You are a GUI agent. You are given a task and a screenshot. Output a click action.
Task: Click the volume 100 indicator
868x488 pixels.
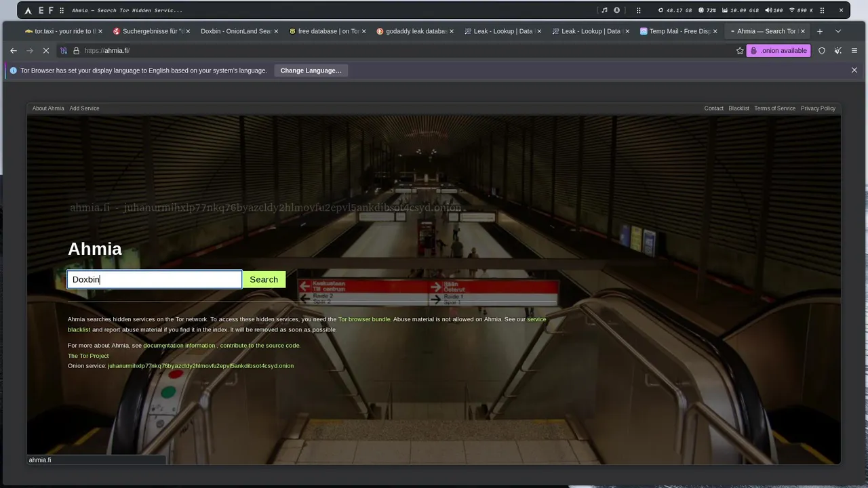click(x=774, y=10)
